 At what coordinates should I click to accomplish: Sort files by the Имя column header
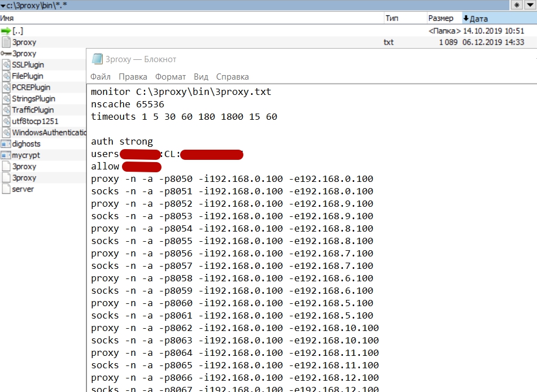click(x=7, y=18)
